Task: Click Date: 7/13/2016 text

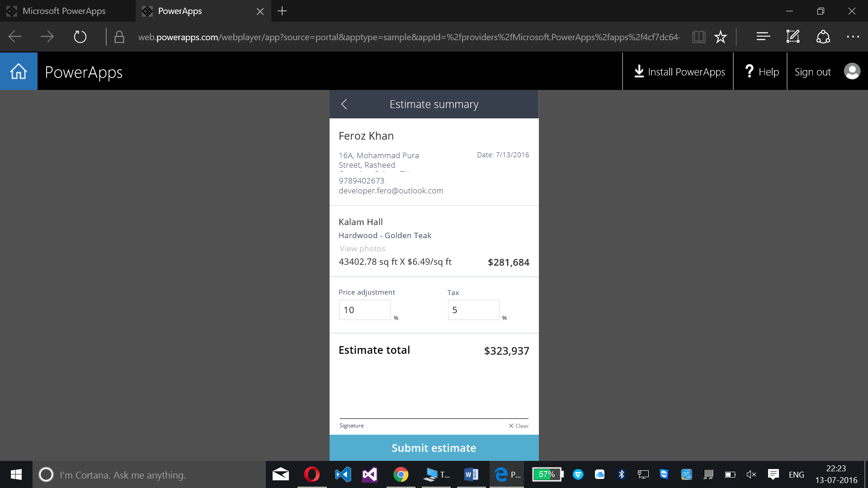Action: coord(503,155)
